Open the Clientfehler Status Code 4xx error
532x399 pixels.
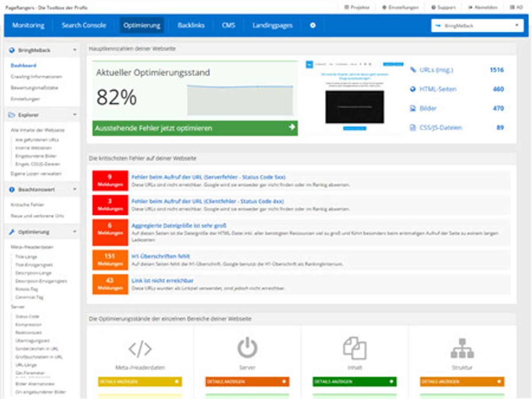[207, 201]
